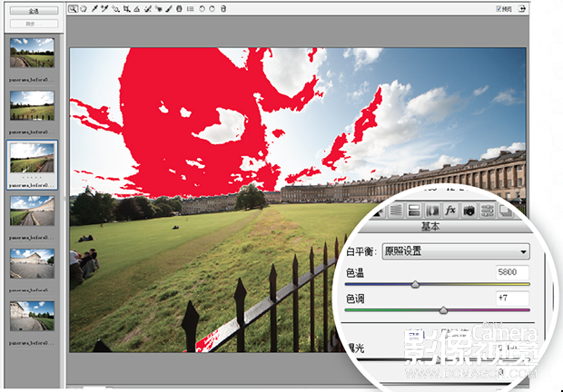Open the Presets panel tab with sliders icon

[x=488, y=211]
